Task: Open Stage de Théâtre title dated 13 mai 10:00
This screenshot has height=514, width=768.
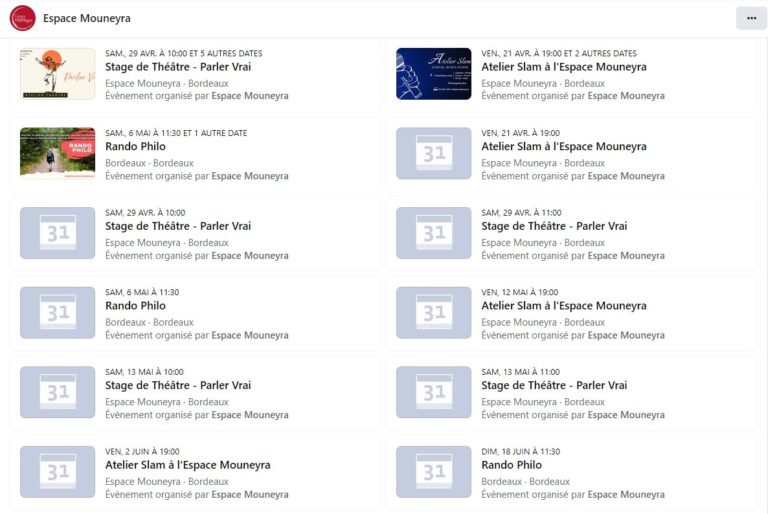Action: (x=178, y=385)
